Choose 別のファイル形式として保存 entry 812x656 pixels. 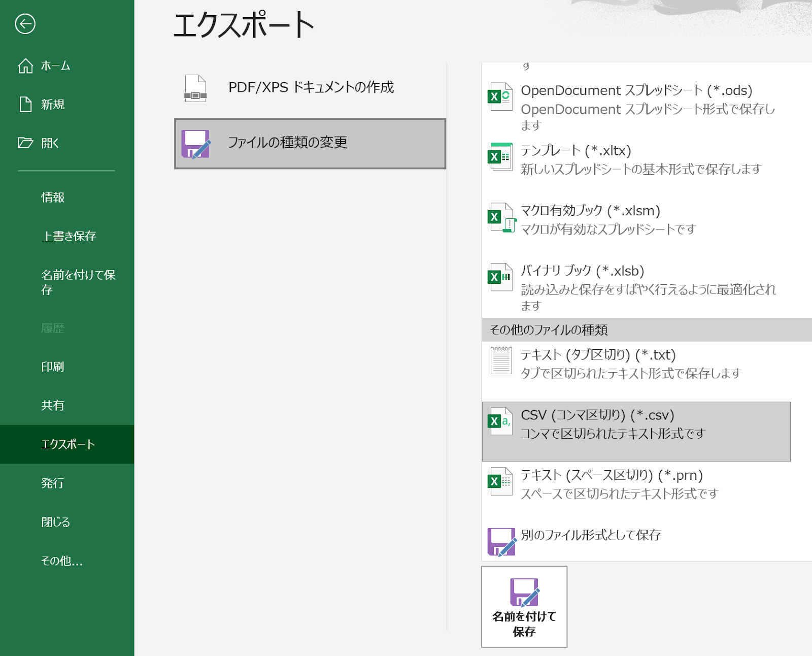(x=636, y=542)
